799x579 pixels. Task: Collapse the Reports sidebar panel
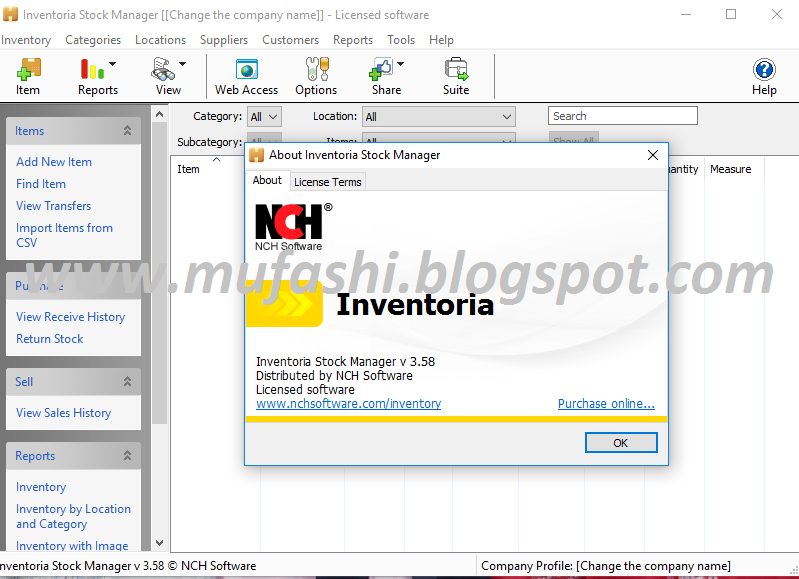click(x=127, y=455)
